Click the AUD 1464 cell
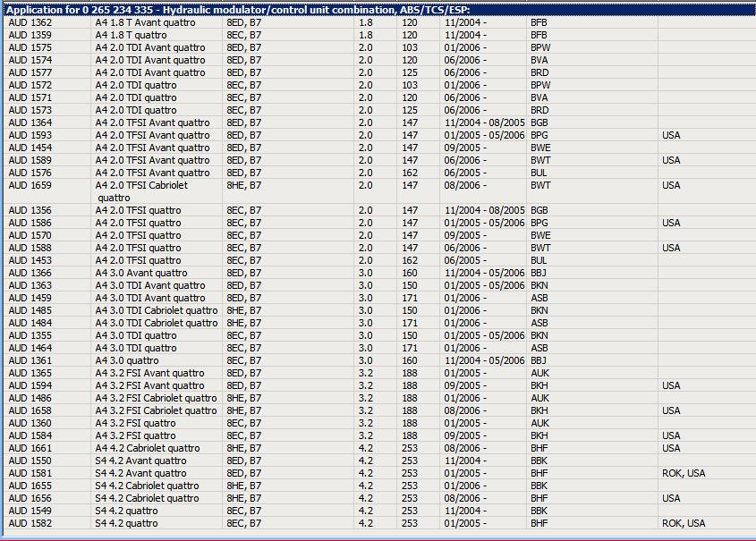Image resolution: width=756 pixels, height=541 pixels. pyautogui.click(x=30, y=349)
